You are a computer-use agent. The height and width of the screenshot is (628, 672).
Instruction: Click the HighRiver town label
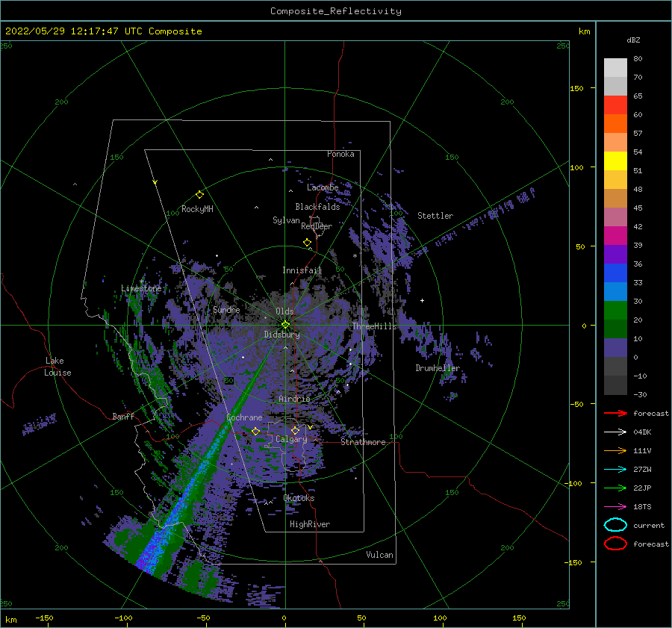pos(309,524)
